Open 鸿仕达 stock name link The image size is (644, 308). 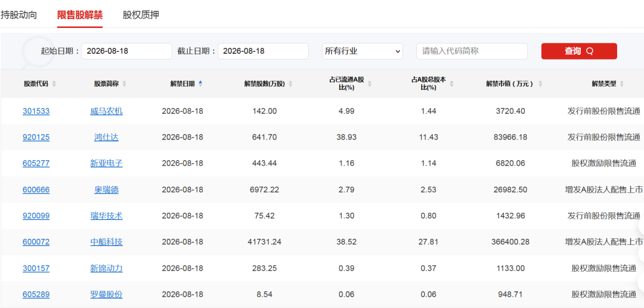106,138
